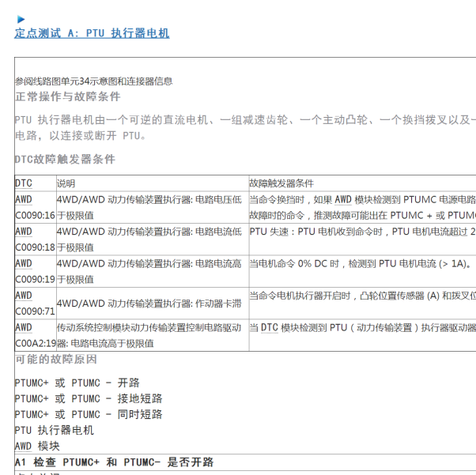Screen dimensions: 476x475
Task: Select line PTU 执行器电机 in causes list
Action: pyautogui.click(x=55, y=430)
